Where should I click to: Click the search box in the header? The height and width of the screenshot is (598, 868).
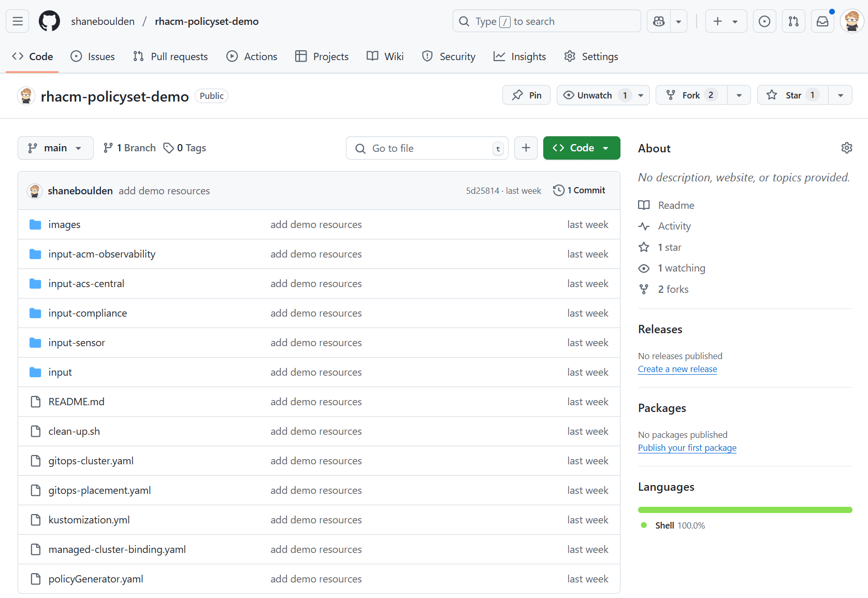tap(546, 21)
